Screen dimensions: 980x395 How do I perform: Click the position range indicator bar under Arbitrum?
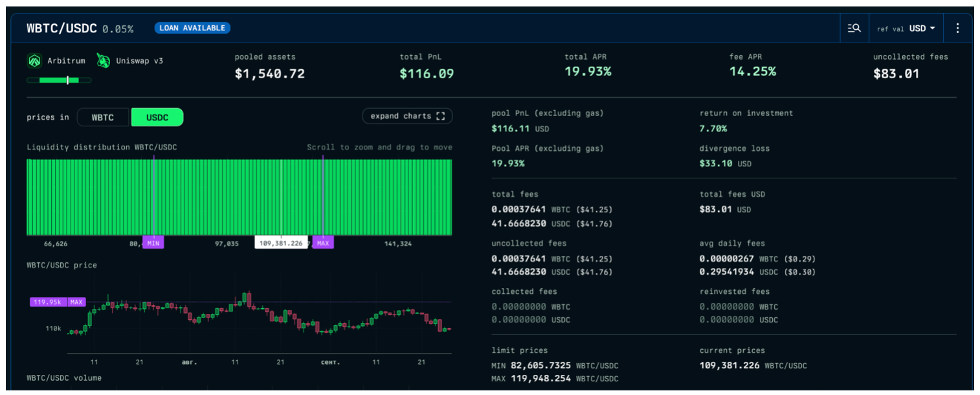tap(59, 80)
